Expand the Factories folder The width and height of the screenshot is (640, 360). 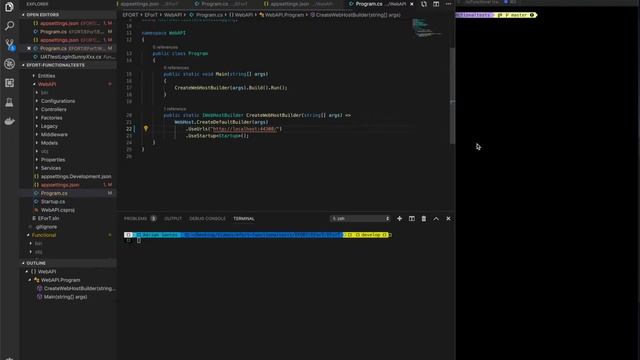51,118
